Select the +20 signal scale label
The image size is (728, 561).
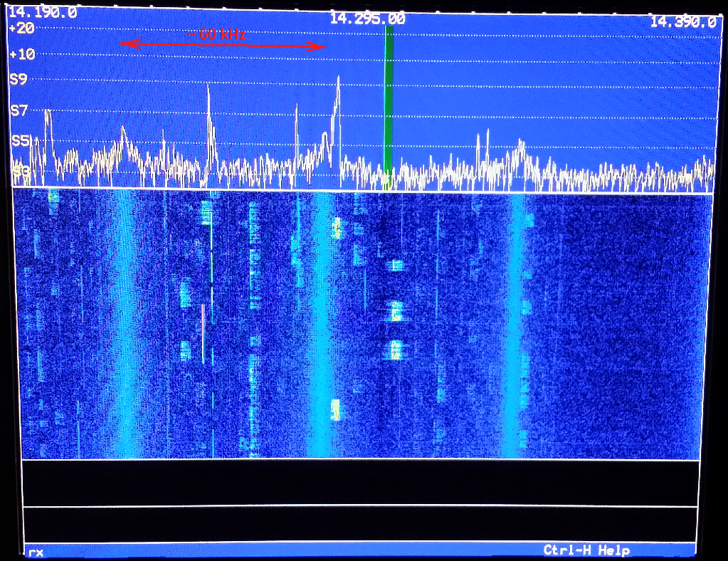click(22, 28)
